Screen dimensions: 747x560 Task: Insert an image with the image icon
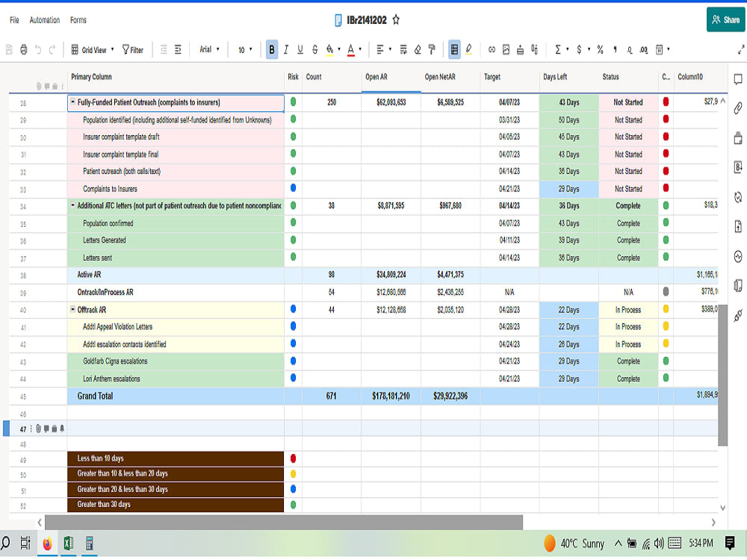coord(506,49)
